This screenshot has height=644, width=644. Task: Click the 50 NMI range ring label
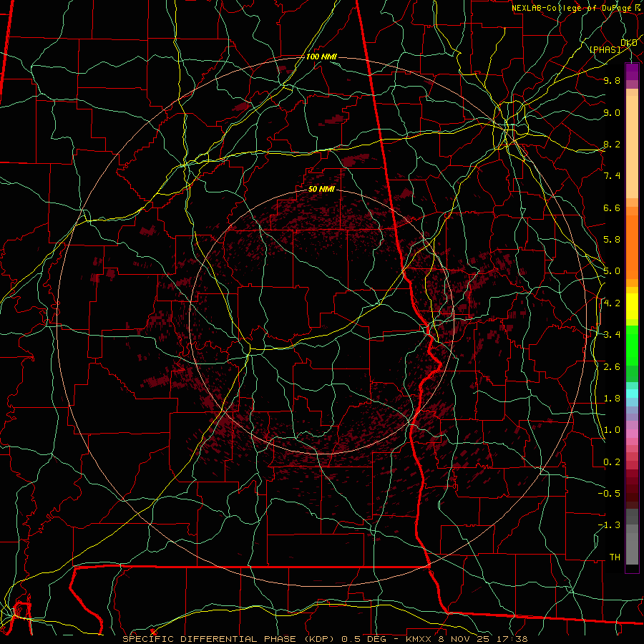coord(321,189)
